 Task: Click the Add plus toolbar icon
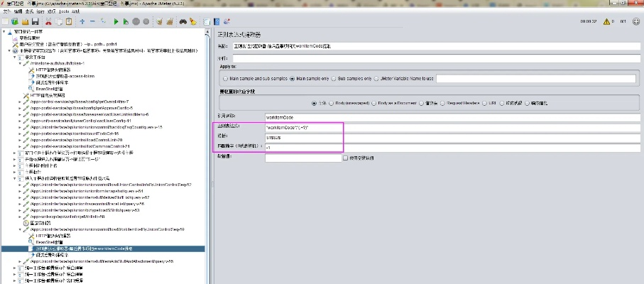tap(82, 22)
